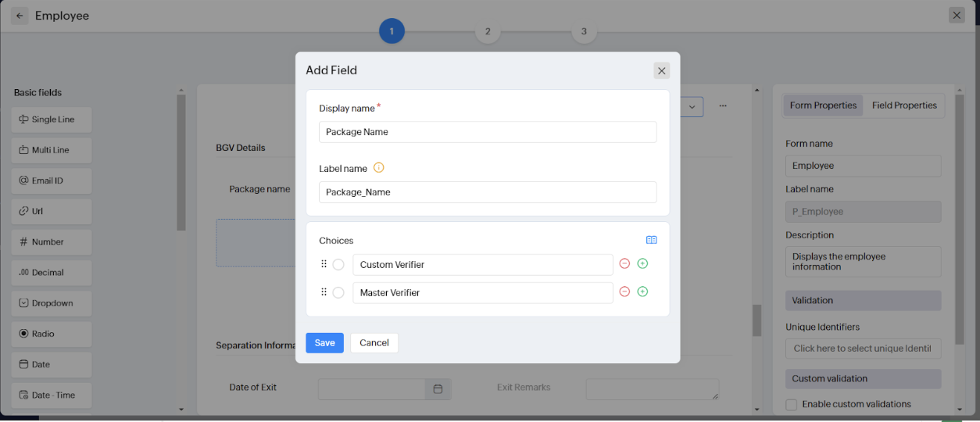Select the Master Verifier radio button
This screenshot has height=422, width=980.
pos(338,293)
